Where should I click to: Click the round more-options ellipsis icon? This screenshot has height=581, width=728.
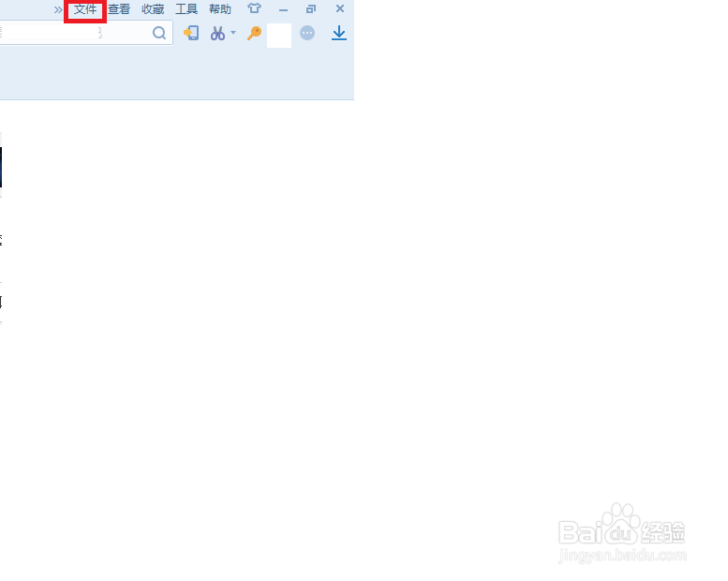click(x=307, y=33)
